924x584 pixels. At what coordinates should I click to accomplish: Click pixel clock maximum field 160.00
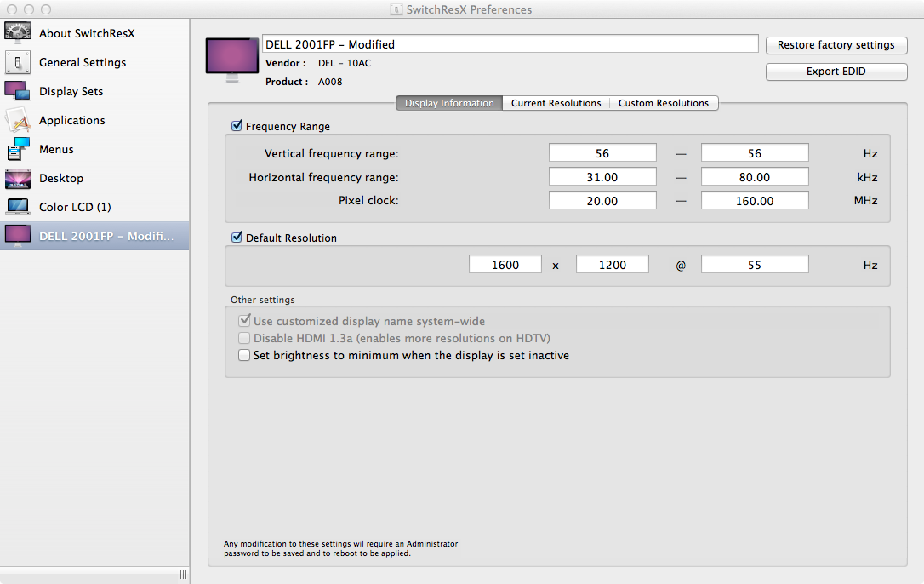(755, 200)
